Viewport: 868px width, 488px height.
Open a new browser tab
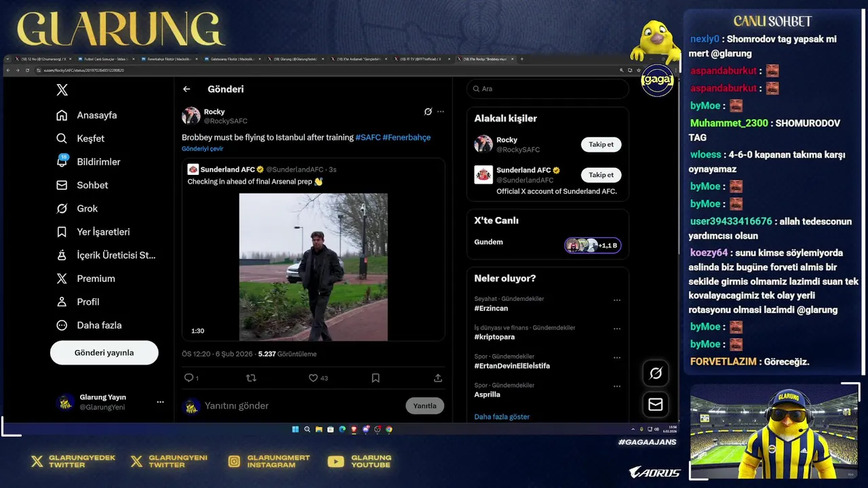coord(521,60)
